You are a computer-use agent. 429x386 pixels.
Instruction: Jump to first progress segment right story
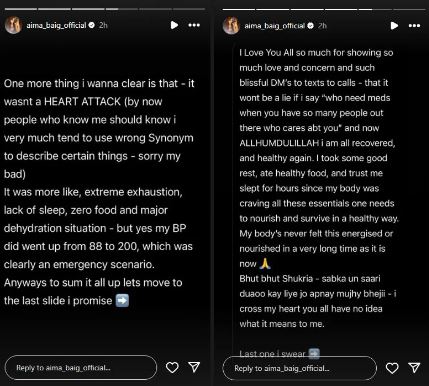239,9
